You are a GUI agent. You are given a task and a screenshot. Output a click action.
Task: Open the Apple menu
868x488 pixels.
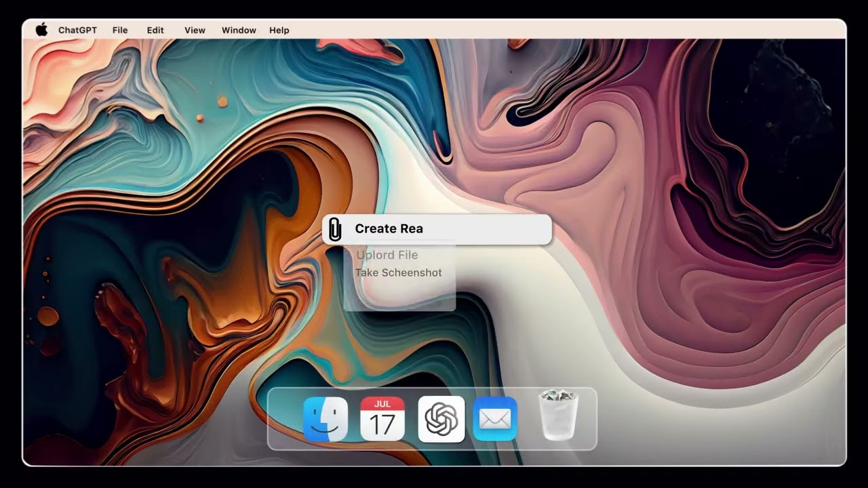pyautogui.click(x=41, y=30)
